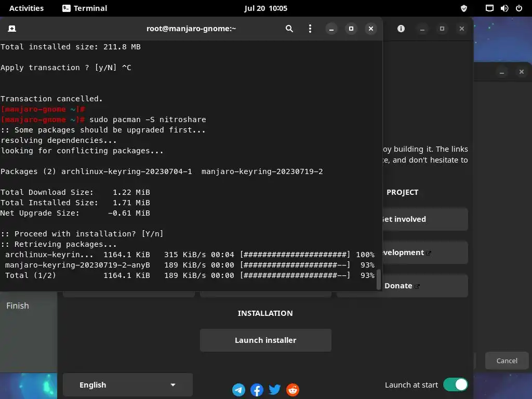The image size is (532, 399).
Task: Click the shield icon in top bar
Action: tap(464, 8)
